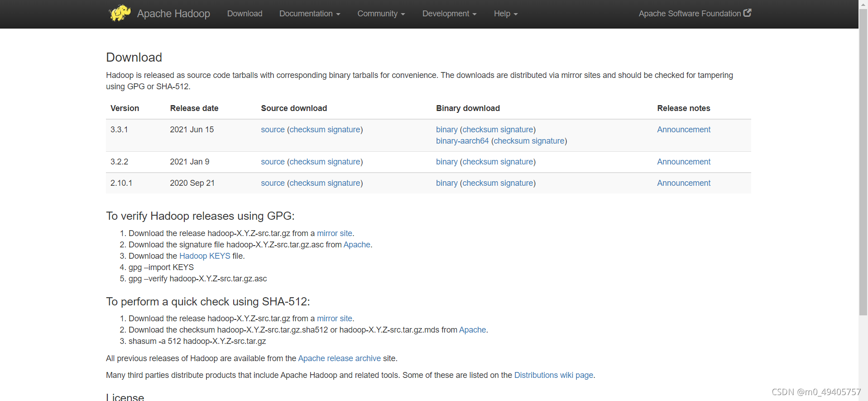Download binary for version 3.3.1

click(x=447, y=130)
